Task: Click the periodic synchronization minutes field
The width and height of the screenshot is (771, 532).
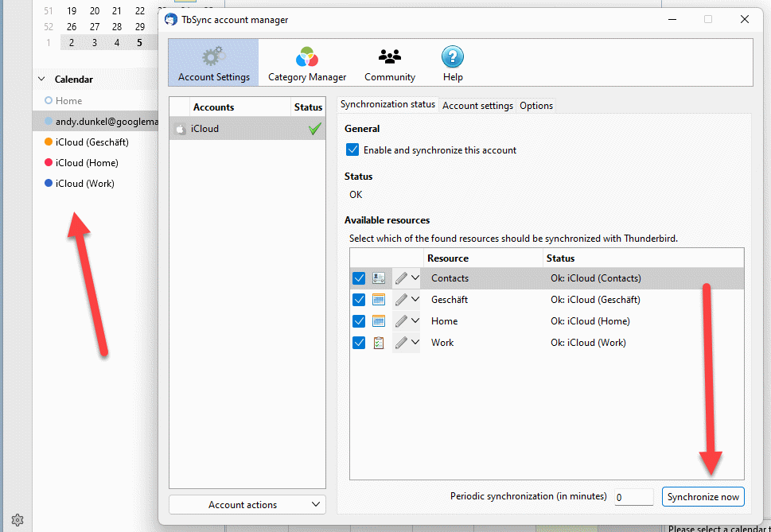Action: point(634,497)
